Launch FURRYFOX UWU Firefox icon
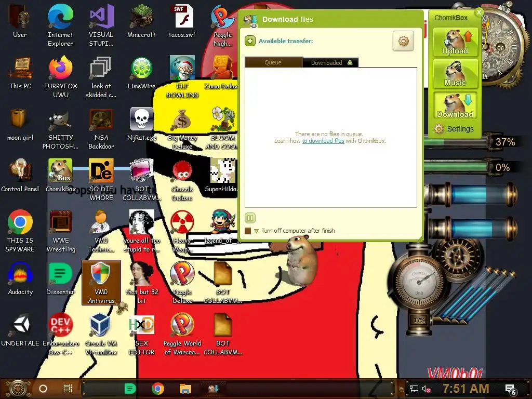Image resolution: width=532 pixels, height=399 pixels. [x=60, y=77]
